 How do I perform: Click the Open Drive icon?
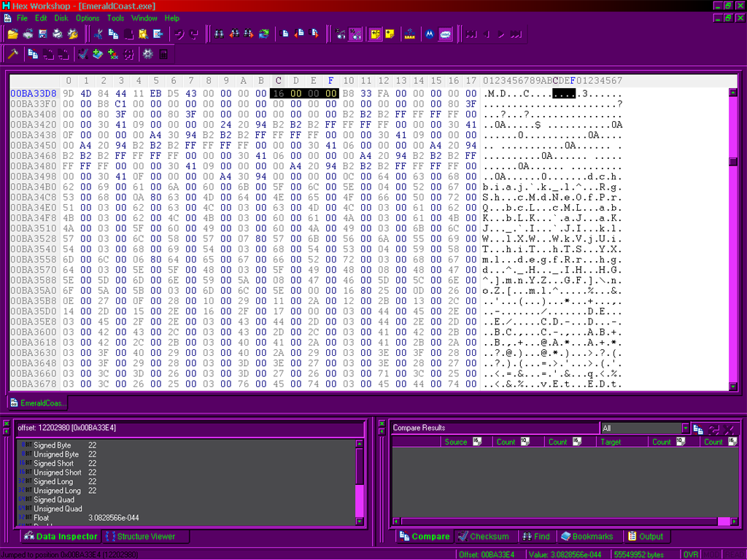click(x=28, y=34)
